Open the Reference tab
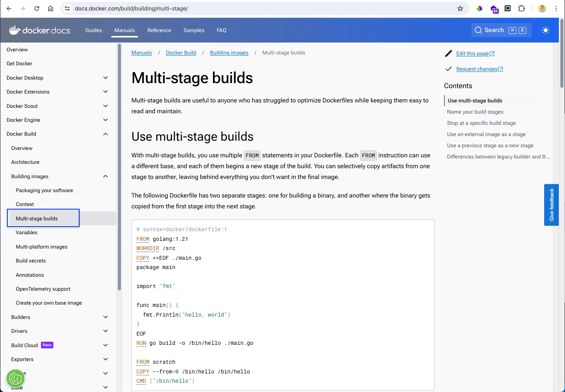Screen dimensions: 565x392 [159, 30]
